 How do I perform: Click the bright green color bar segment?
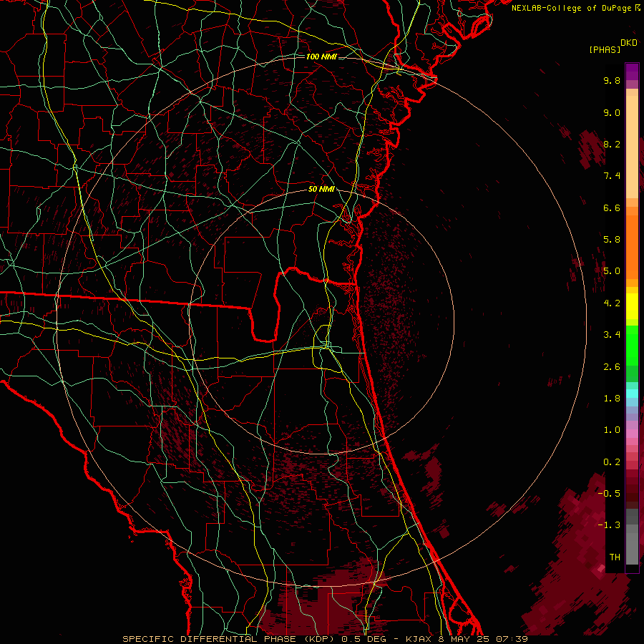[632, 346]
